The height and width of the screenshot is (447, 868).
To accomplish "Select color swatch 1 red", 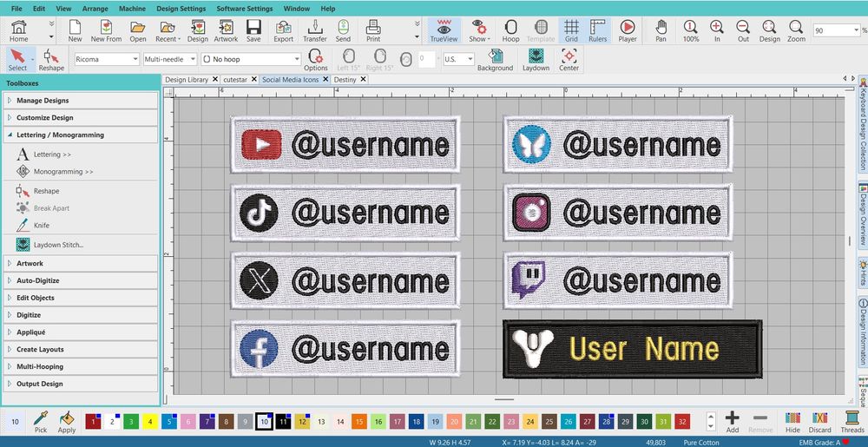I will click(93, 422).
